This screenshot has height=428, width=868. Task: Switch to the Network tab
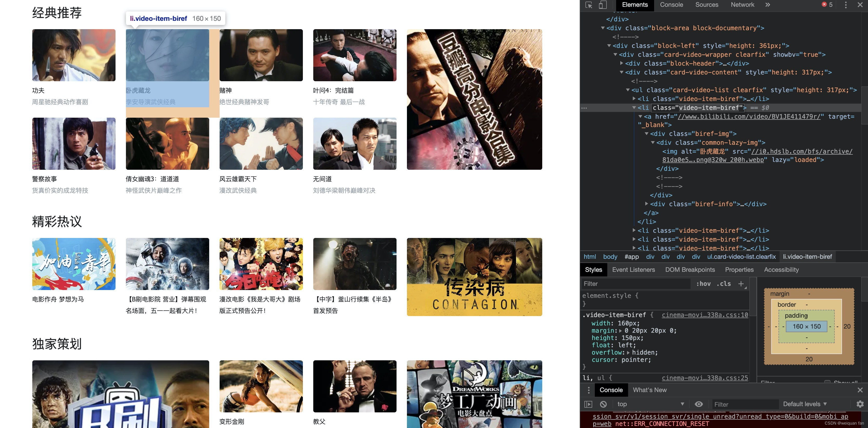point(742,5)
